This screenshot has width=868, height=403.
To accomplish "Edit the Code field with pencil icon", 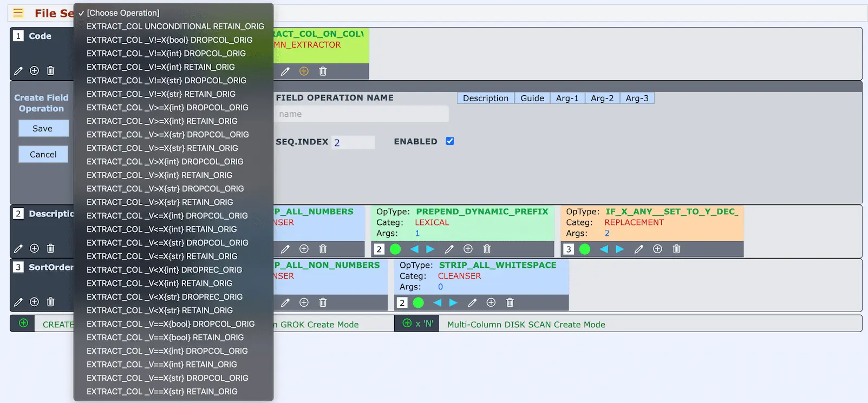I will coord(18,71).
